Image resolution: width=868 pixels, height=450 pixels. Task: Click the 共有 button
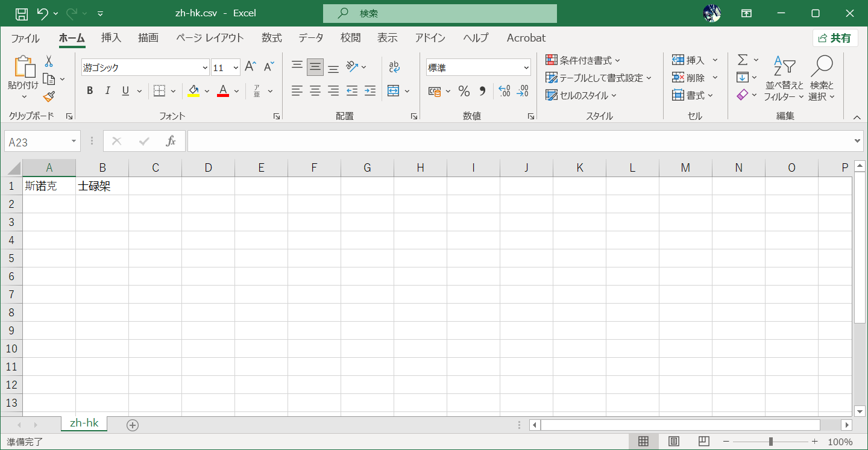click(x=835, y=37)
